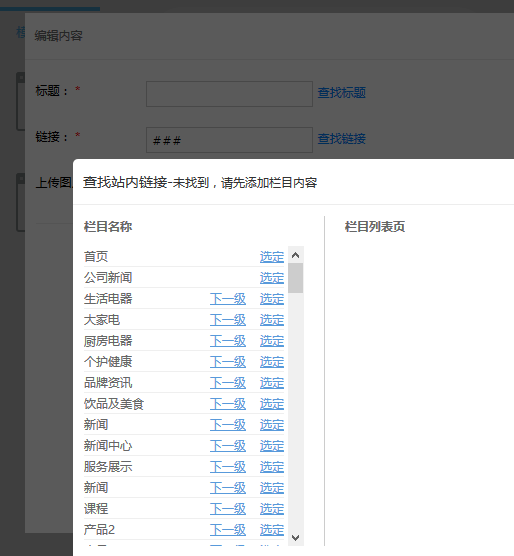Open 下一级 for 服务展示
This screenshot has width=514, height=556.
pos(228,467)
